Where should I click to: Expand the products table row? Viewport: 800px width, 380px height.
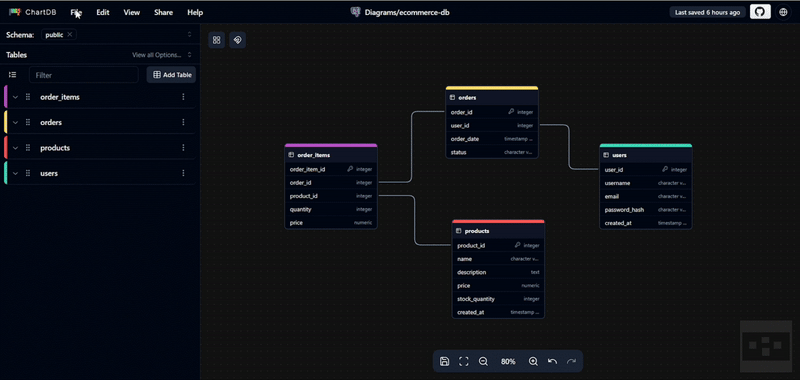15,148
